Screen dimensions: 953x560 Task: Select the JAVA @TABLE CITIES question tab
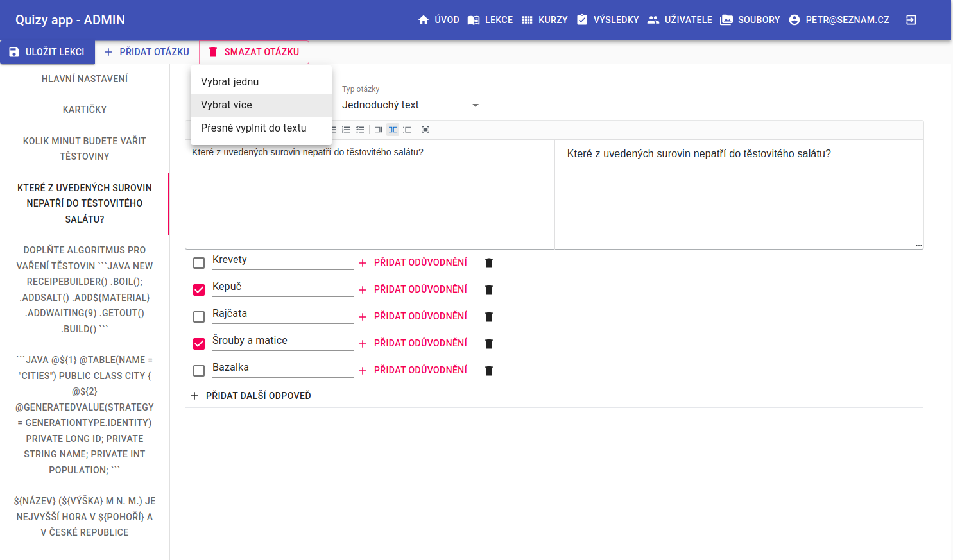pos(85,415)
